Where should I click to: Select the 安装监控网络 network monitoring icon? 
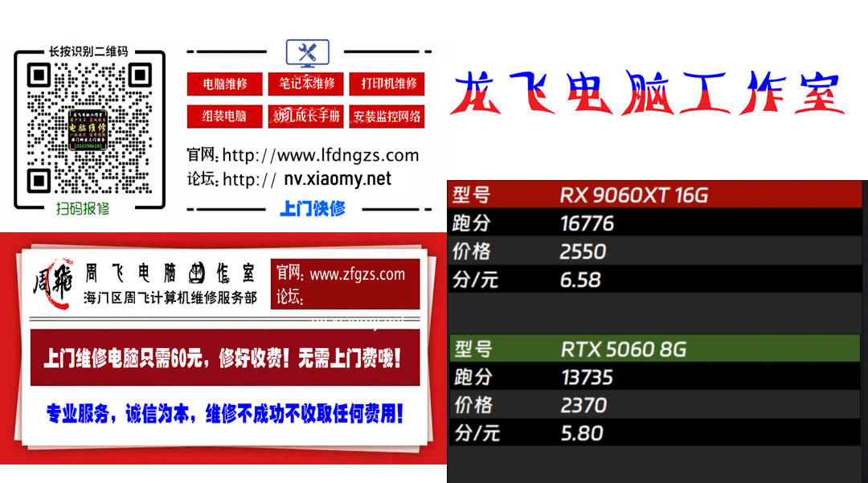click(x=387, y=116)
